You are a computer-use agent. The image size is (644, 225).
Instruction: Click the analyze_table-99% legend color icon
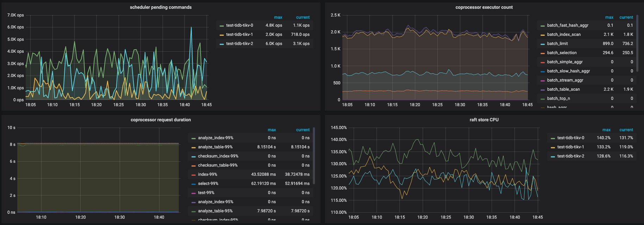point(193,147)
